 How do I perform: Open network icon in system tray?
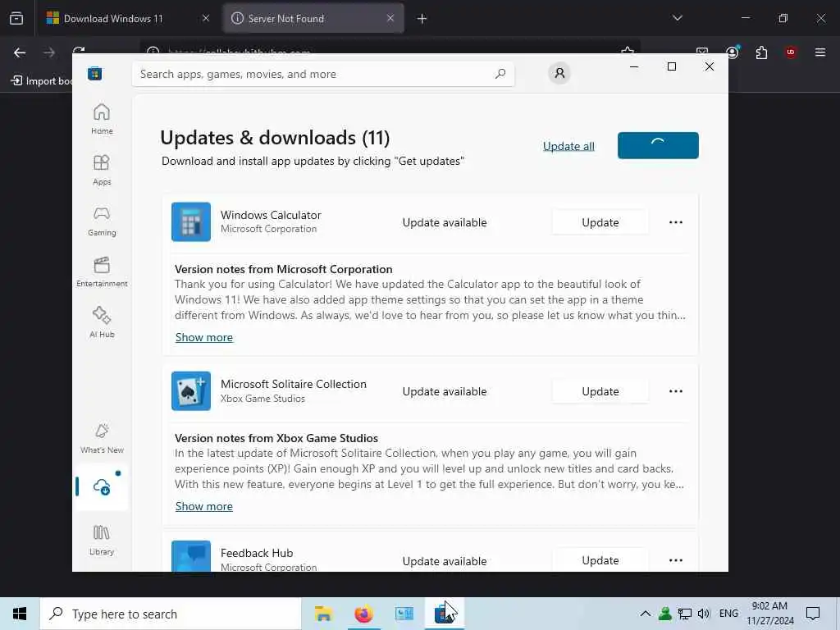pyautogui.click(x=685, y=614)
